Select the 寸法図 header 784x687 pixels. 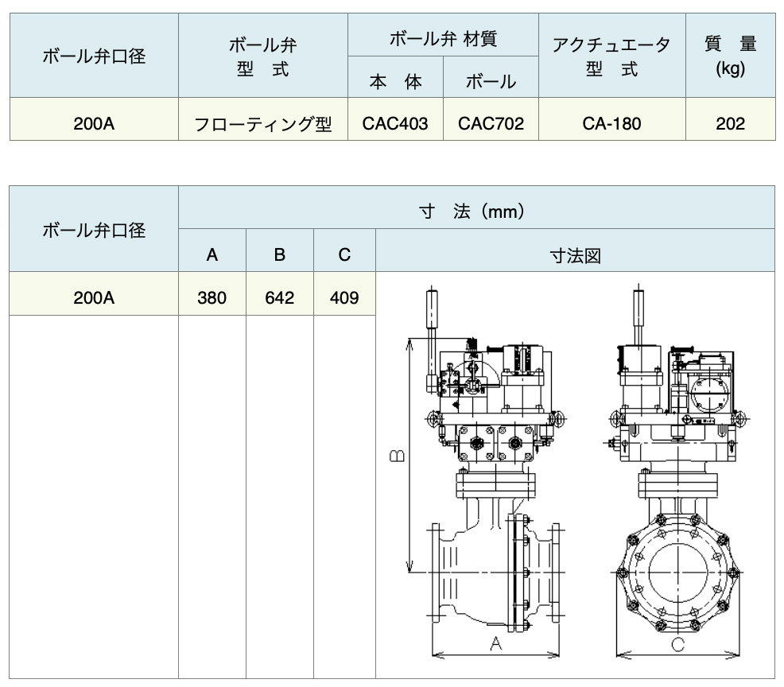click(575, 250)
